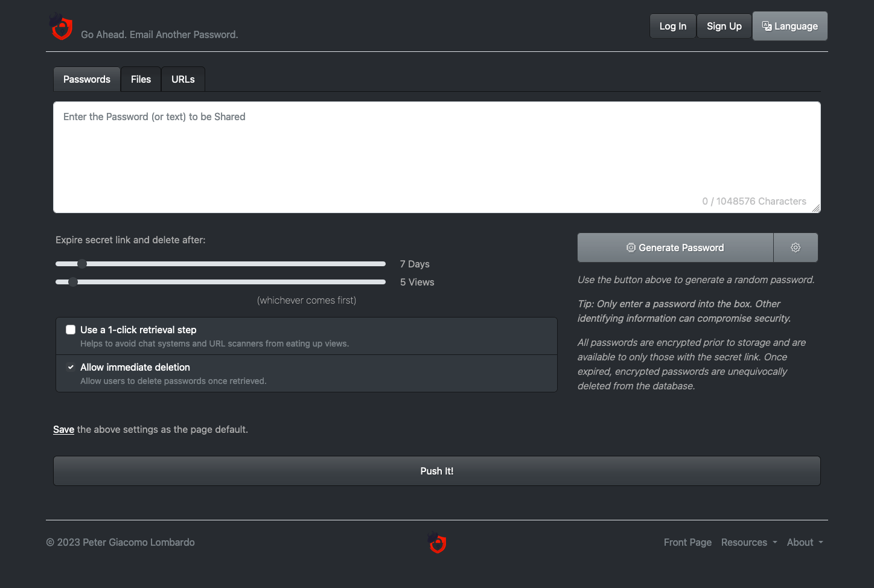Click the Log In button
The width and height of the screenshot is (874, 588).
(x=672, y=26)
